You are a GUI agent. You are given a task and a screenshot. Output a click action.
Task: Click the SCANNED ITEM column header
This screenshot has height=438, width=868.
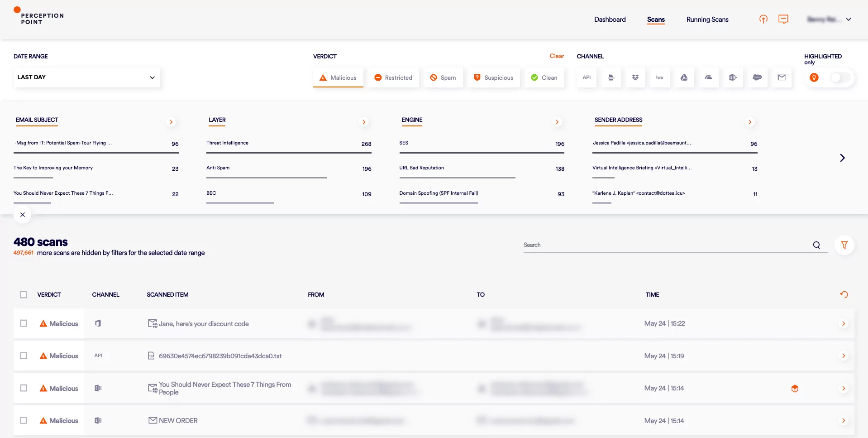pos(167,294)
